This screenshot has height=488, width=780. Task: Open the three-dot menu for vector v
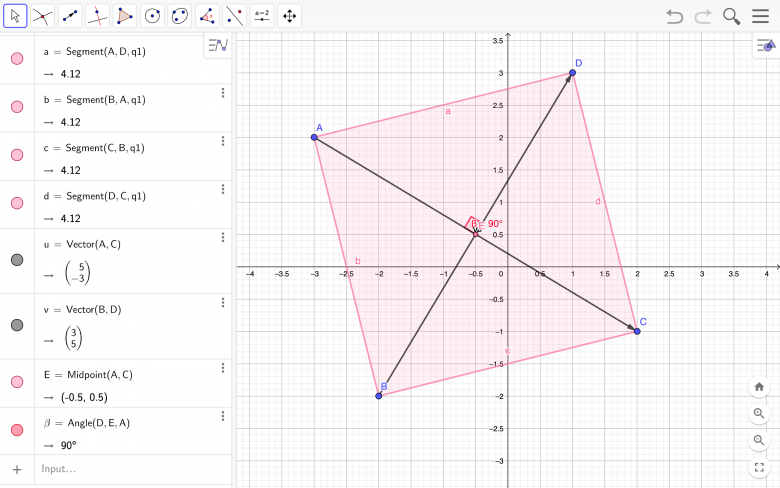tap(223, 304)
